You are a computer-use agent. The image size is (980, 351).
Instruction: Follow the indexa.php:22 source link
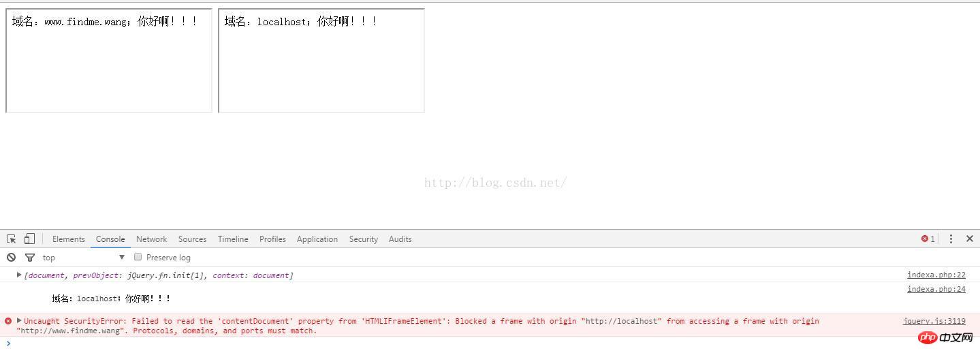tap(936, 275)
